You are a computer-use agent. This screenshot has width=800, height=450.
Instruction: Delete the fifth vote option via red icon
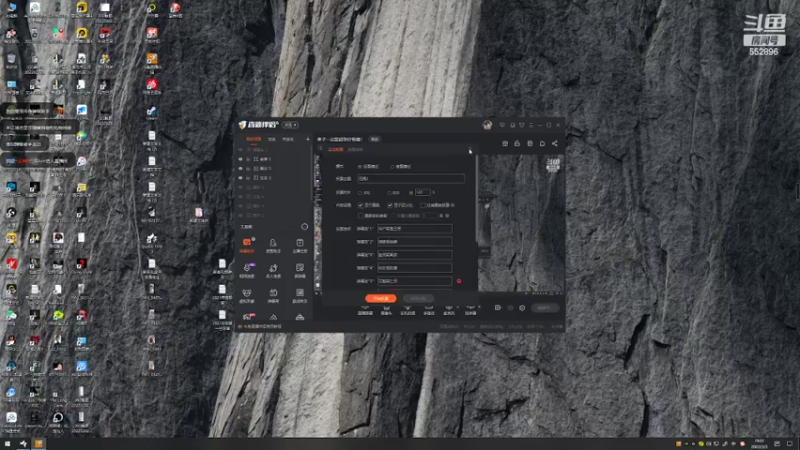459,281
